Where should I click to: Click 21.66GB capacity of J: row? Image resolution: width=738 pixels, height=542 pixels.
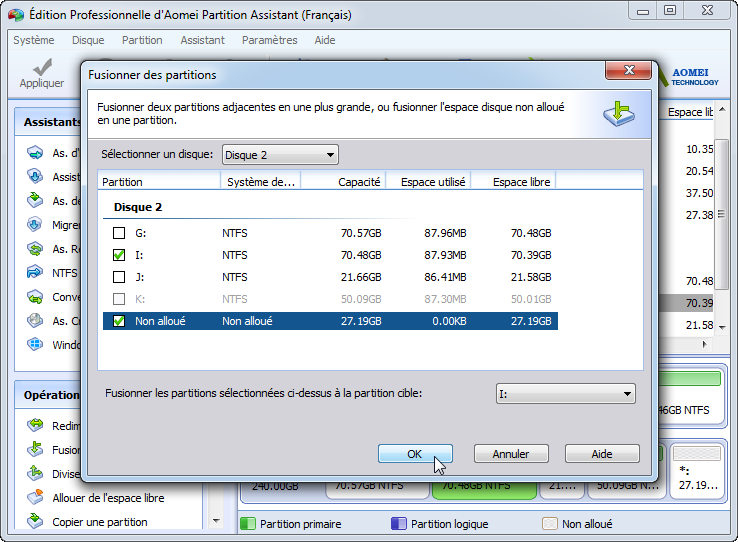[x=361, y=277]
